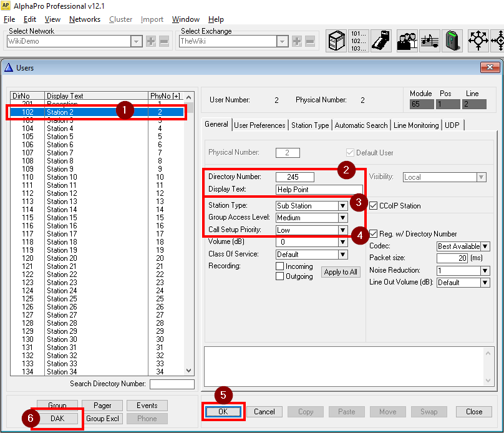
Task: Open the user groups people icon
Action: coord(407,41)
